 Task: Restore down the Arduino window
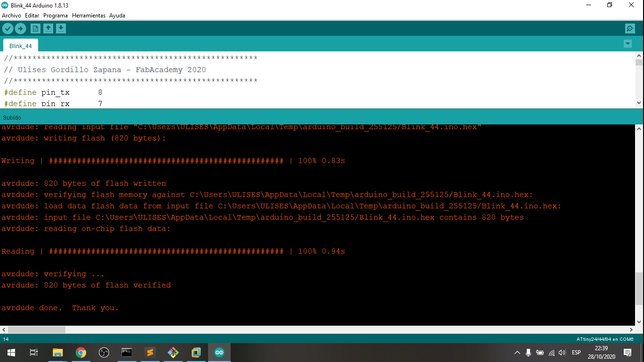pos(610,5)
